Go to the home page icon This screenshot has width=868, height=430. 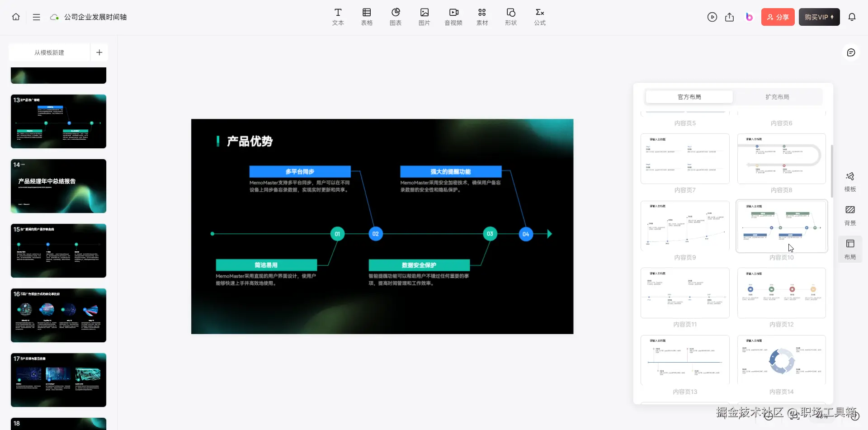click(x=16, y=17)
